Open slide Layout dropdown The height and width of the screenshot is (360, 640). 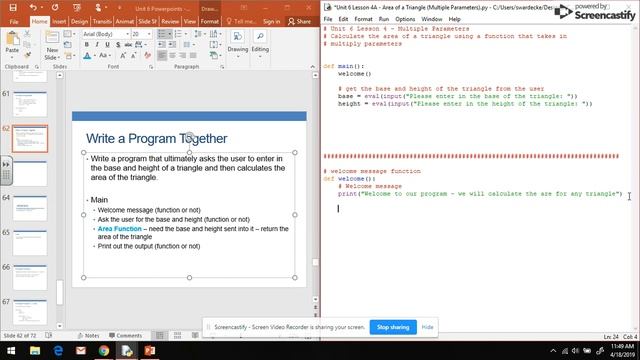pos(69,34)
